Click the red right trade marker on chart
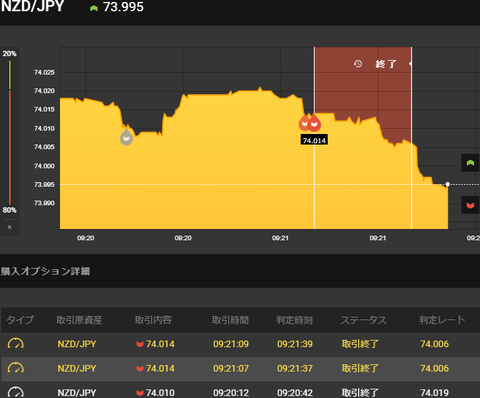 pyautogui.click(x=314, y=123)
